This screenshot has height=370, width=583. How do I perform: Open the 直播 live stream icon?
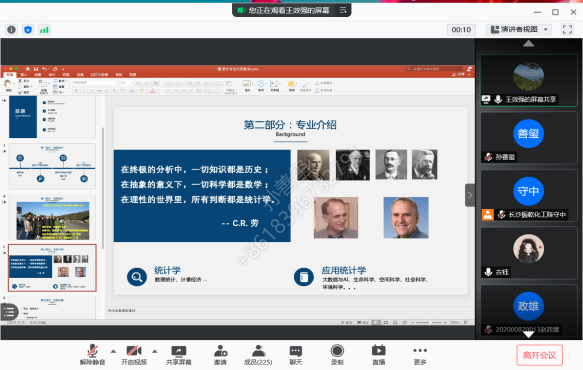pyautogui.click(x=379, y=350)
